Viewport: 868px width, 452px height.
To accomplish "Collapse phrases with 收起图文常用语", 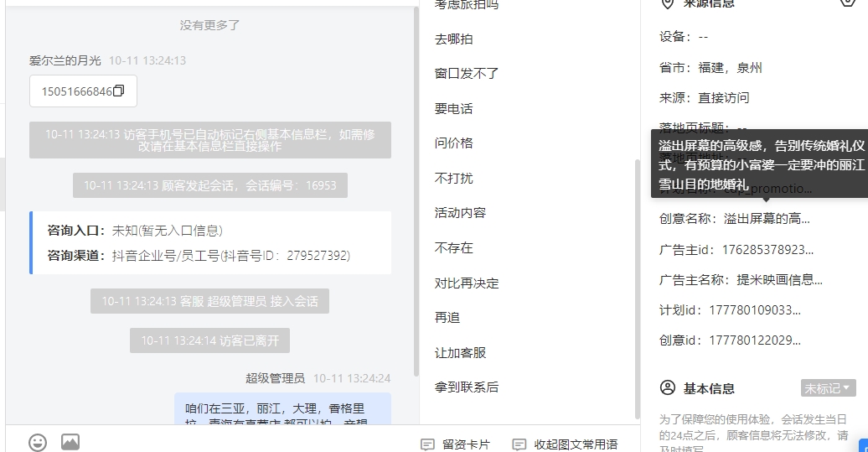I will click(x=566, y=444).
